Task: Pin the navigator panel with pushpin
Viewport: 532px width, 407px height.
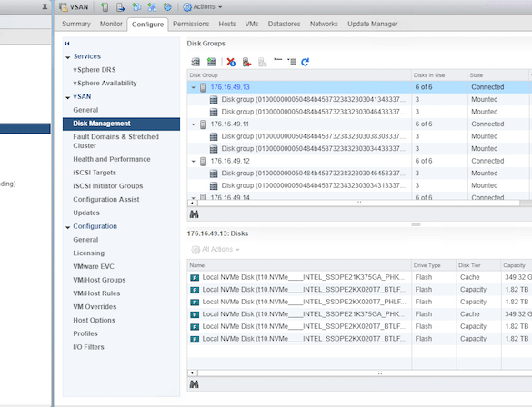Action: coord(45,6)
